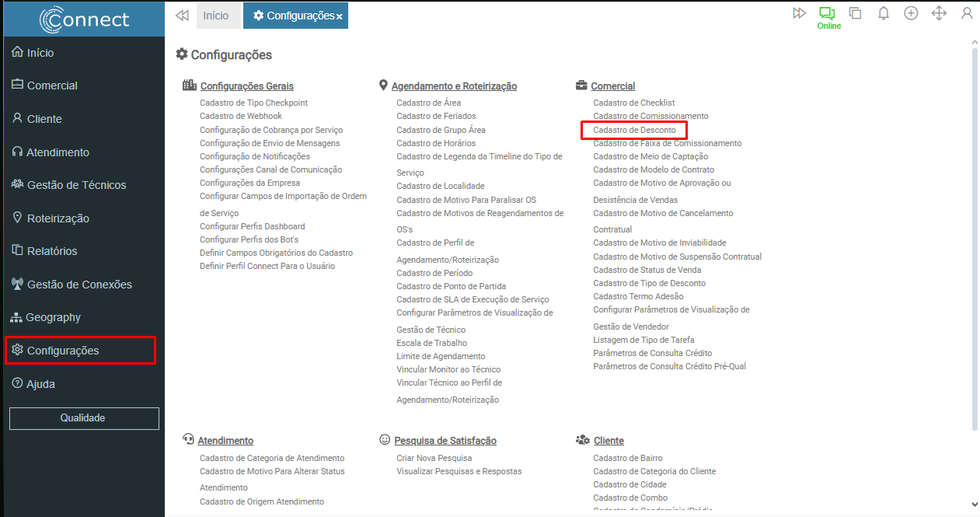
Task: Open Cadastro de Desconto link
Action: (634, 130)
